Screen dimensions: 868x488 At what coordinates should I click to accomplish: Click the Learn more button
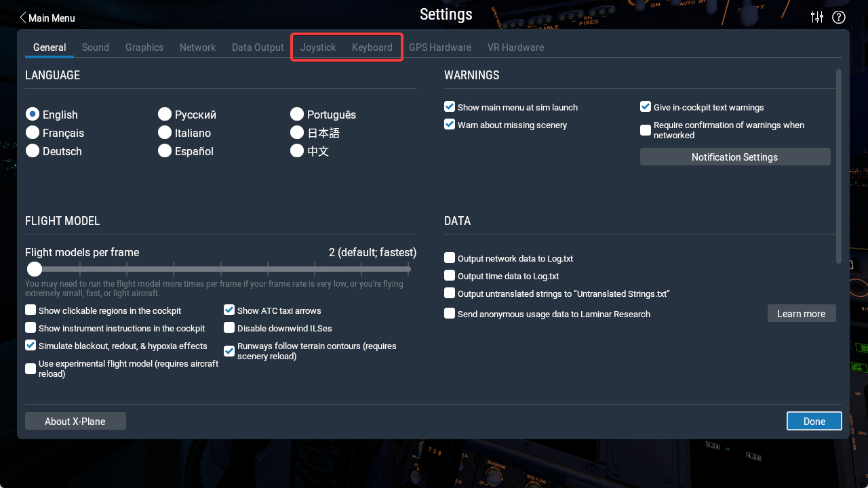click(801, 313)
